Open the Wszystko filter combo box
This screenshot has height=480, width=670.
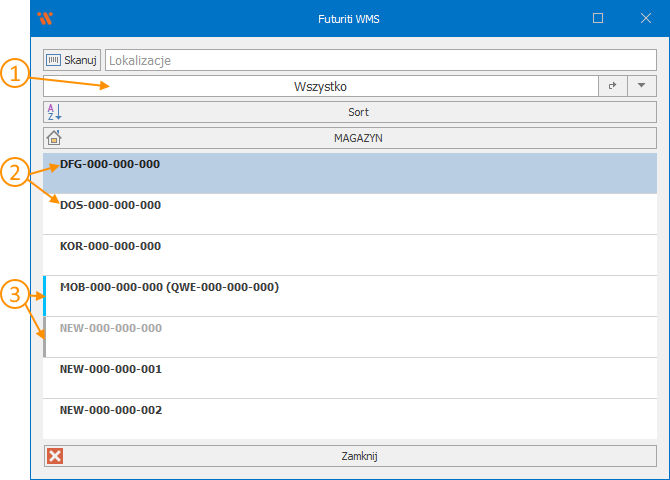pos(320,87)
